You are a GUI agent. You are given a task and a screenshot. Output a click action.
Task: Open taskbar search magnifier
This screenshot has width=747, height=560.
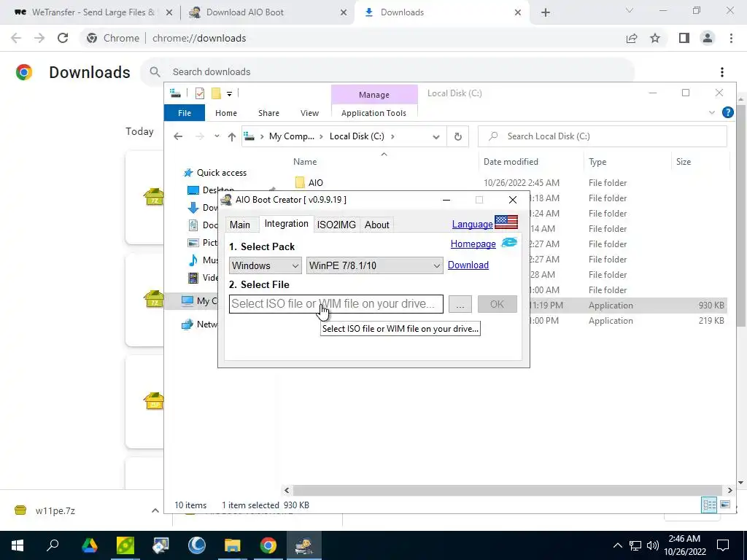53,545
